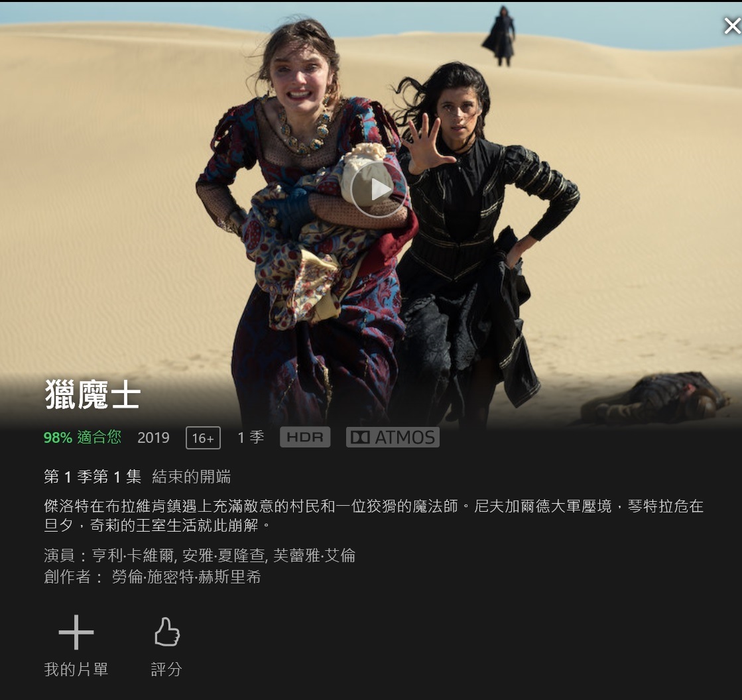Viewport: 742px width, 700px height.
Task: Click the HDR badge
Action: (x=305, y=437)
